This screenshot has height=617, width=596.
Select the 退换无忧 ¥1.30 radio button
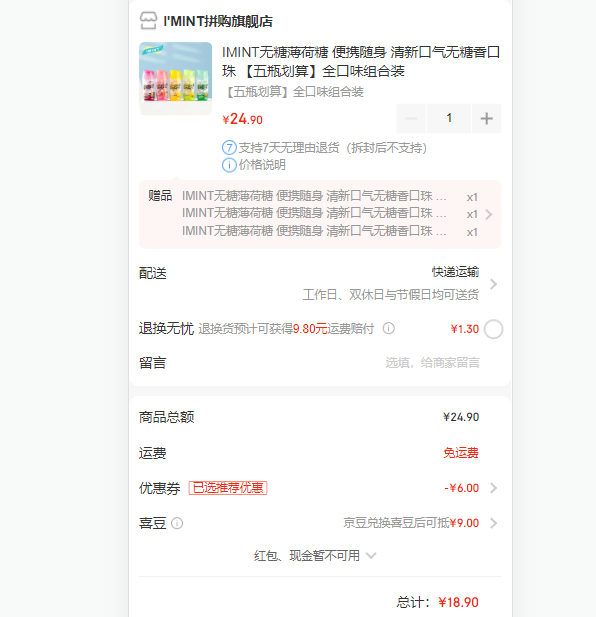pos(493,329)
